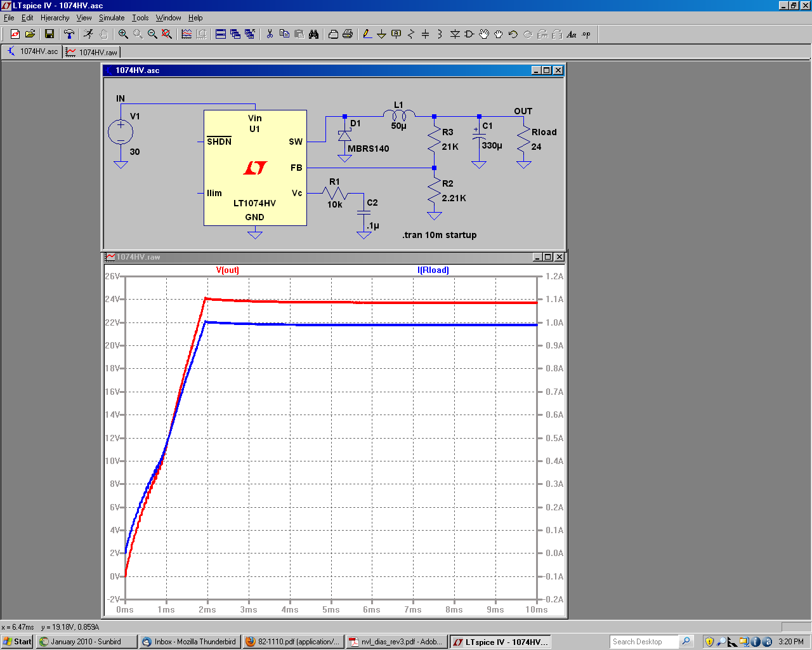Place a Resistor from toolbar
The height and width of the screenshot is (650, 812).
411,34
